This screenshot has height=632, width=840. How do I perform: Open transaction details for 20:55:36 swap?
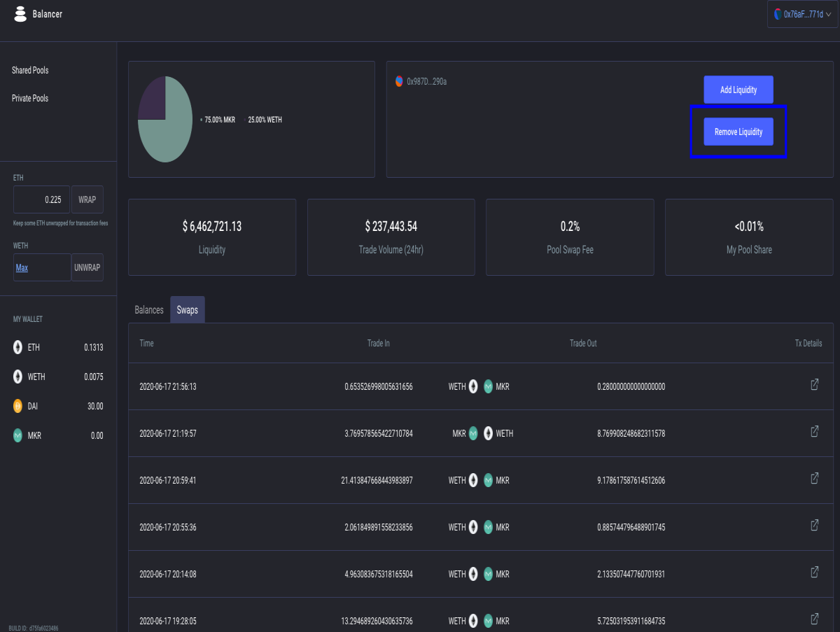click(815, 526)
